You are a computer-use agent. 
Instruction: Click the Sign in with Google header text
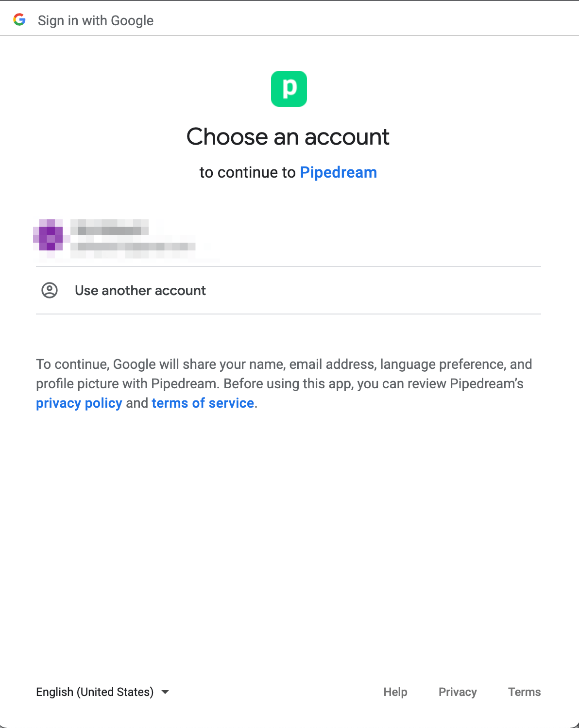pyautogui.click(x=96, y=20)
